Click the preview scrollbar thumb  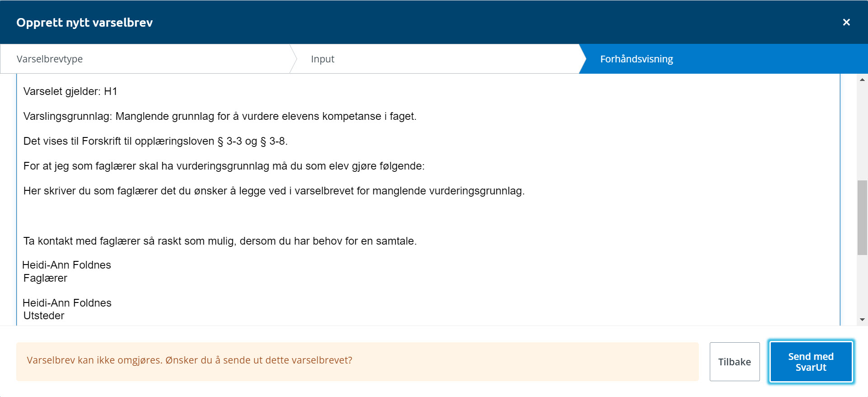(862, 217)
